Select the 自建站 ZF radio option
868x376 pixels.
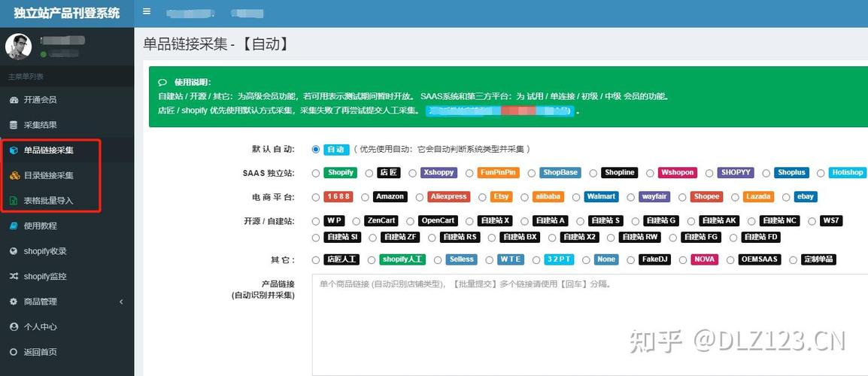pos(372,238)
